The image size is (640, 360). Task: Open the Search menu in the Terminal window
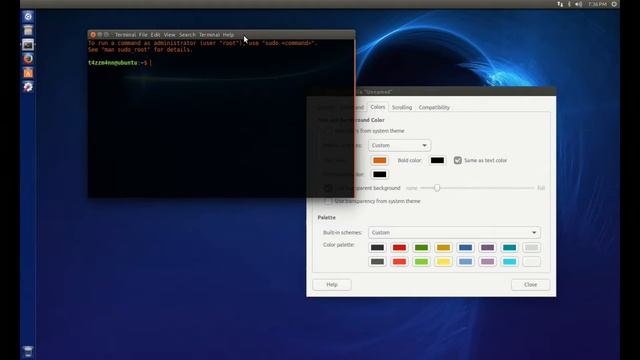click(187, 35)
